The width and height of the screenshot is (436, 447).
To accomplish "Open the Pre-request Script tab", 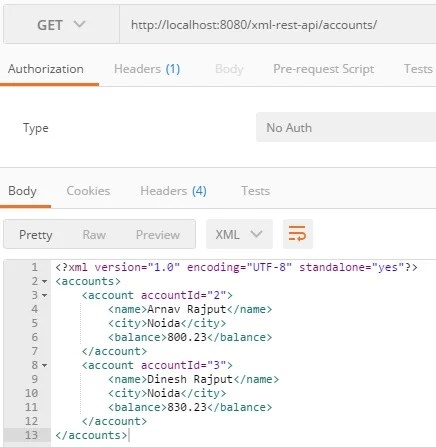I will [323, 69].
